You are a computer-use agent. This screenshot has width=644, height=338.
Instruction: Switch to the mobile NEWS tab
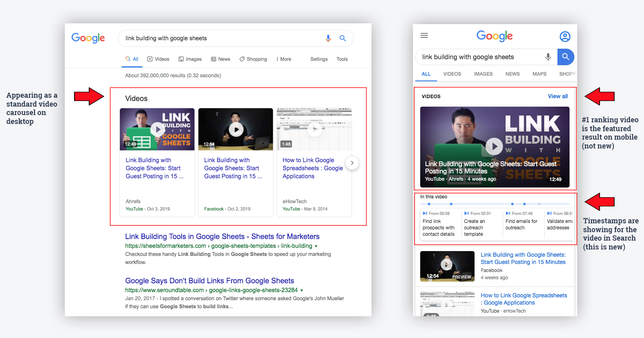click(512, 74)
